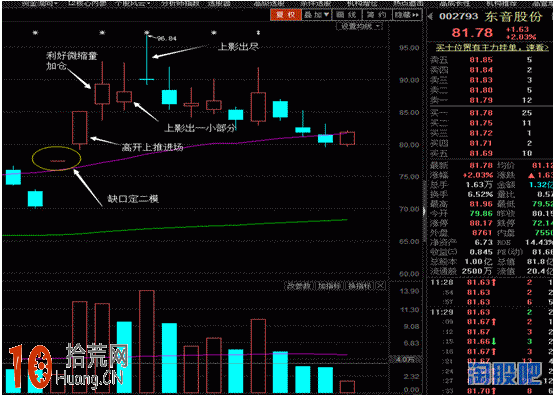Click the 最高 high value 81.96
553x395 pixels.
tap(481, 204)
